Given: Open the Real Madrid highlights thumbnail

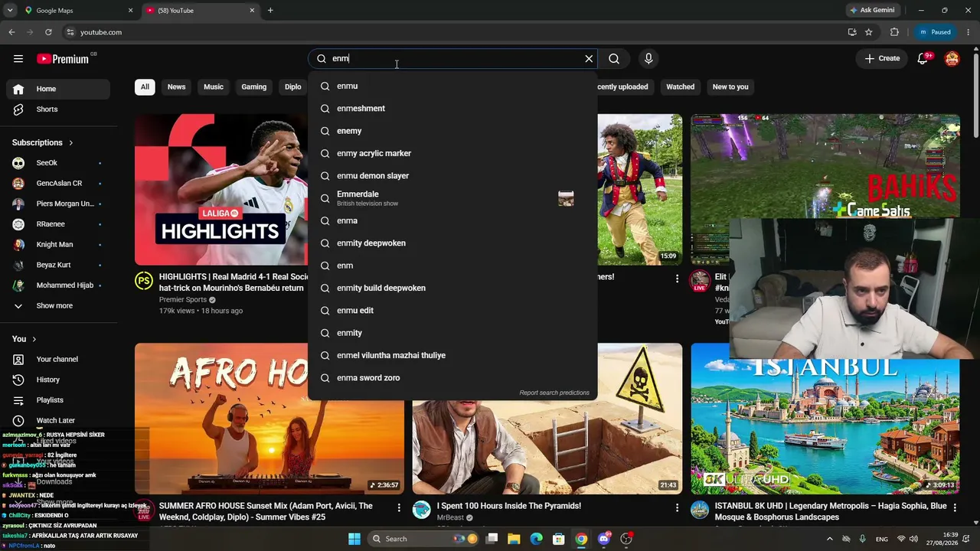Looking at the screenshot, I should tap(220, 190).
